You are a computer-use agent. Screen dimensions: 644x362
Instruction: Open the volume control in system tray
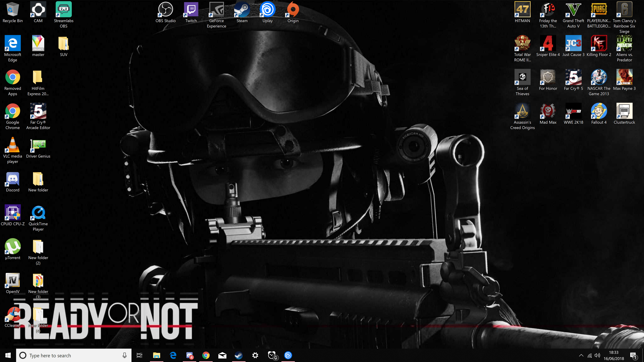pyautogui.click(x=597, y=355)
